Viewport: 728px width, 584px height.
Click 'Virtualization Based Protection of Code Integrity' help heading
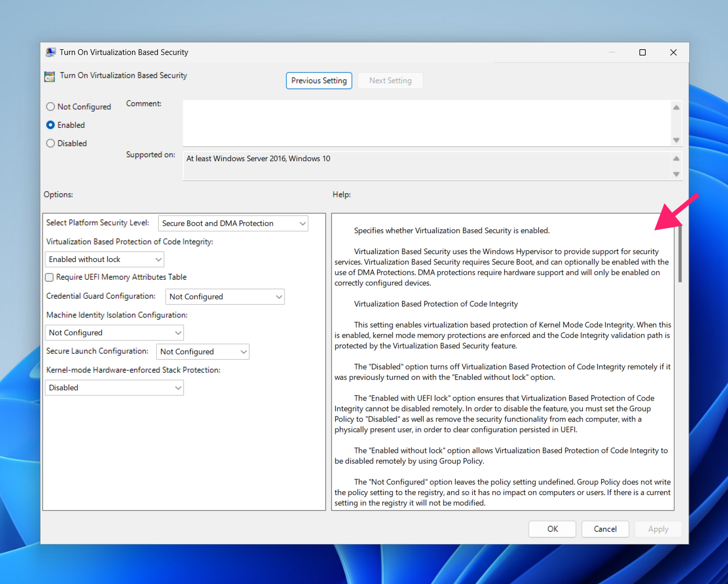pyautogui.click(x=436, y=304)
